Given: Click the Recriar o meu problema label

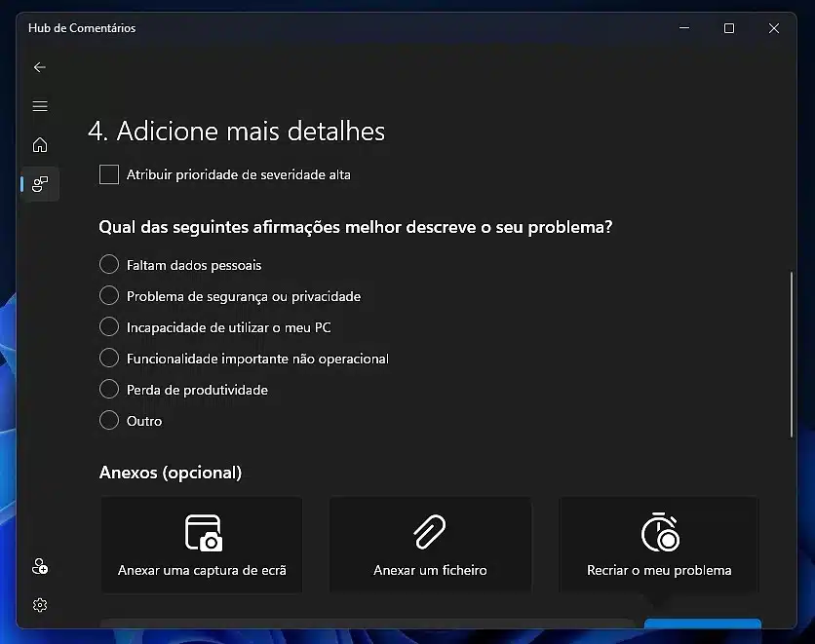Looking at the screenshot, I should pos(659,570).
